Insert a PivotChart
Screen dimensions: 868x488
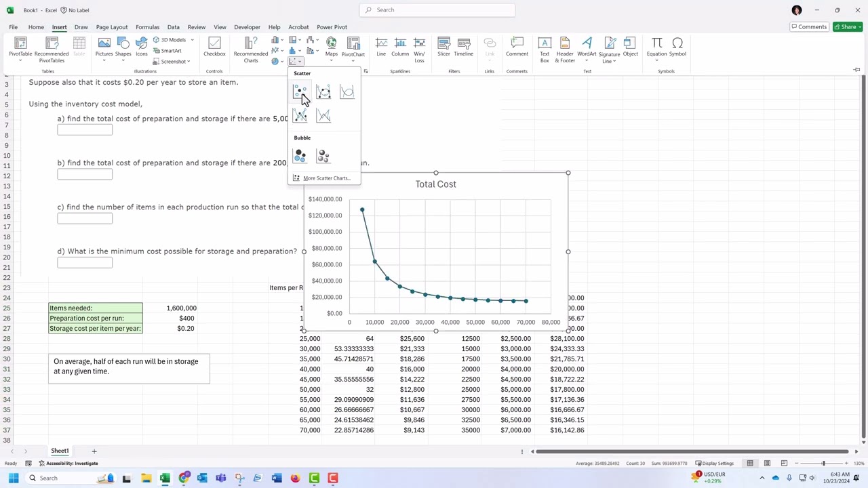coord(353,49)
